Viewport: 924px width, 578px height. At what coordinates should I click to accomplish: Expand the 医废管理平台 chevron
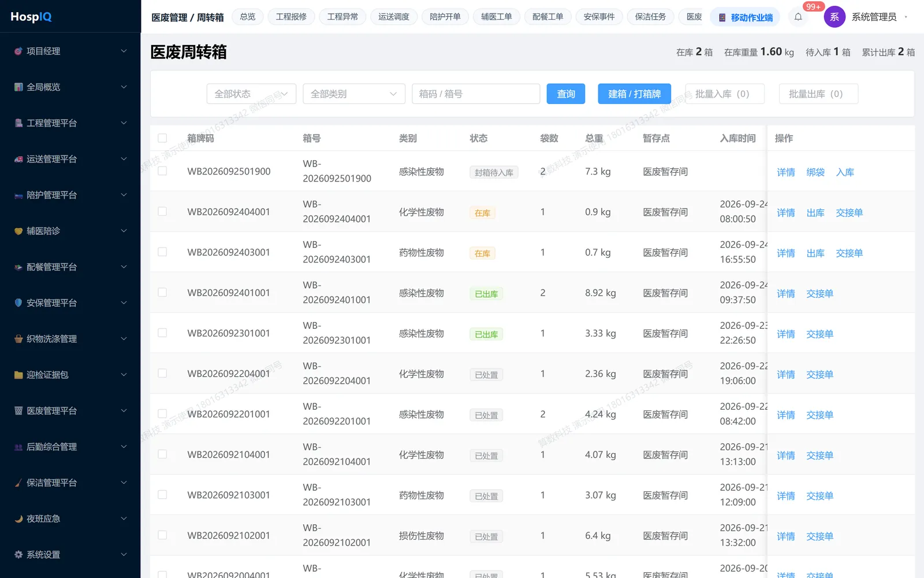coord(124,411)
